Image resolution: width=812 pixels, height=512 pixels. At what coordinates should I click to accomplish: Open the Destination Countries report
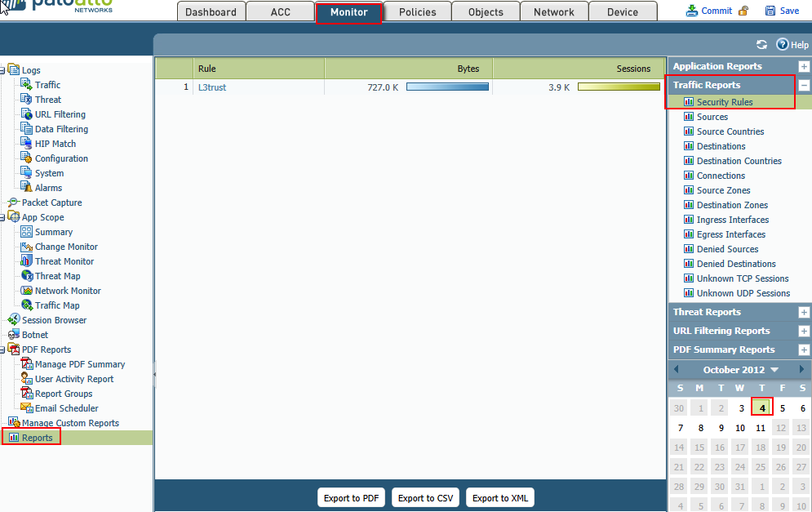[739, 161]
